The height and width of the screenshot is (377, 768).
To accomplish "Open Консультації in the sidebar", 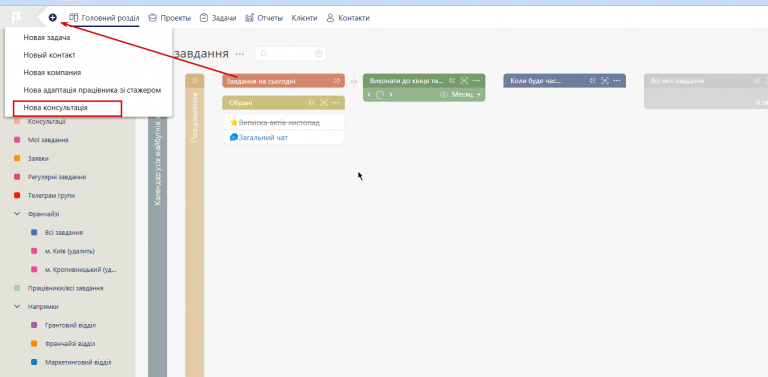I will [47, 121].
